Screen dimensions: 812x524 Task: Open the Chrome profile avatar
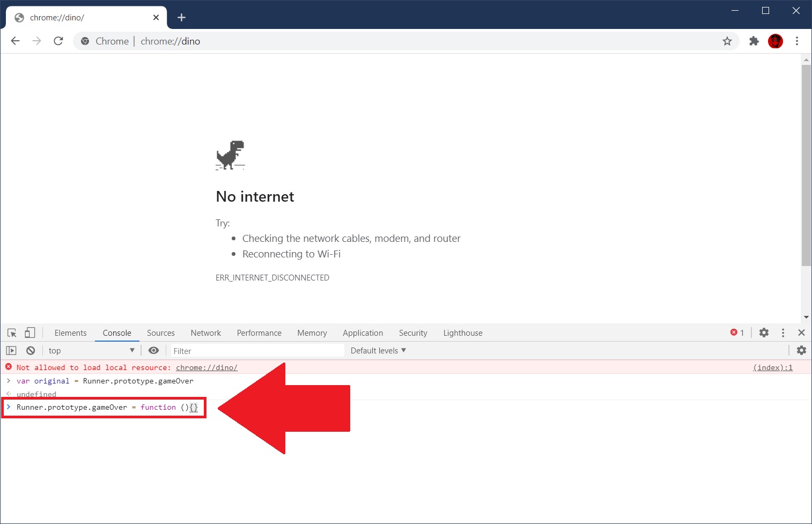coord(776,41)
